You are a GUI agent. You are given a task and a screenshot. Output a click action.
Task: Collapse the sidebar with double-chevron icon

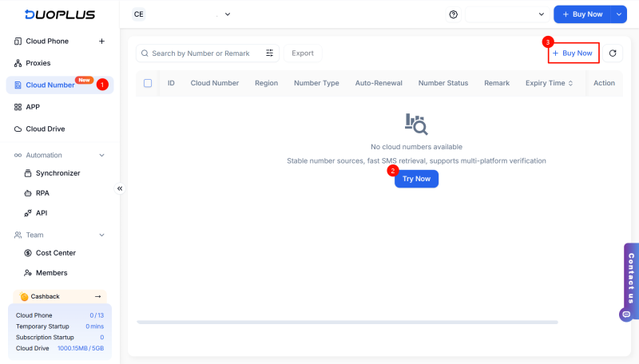pos(120,188)
